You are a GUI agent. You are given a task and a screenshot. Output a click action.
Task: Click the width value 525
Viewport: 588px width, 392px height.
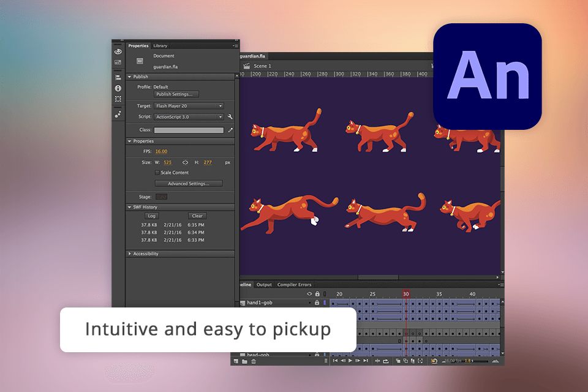[168, 162]
